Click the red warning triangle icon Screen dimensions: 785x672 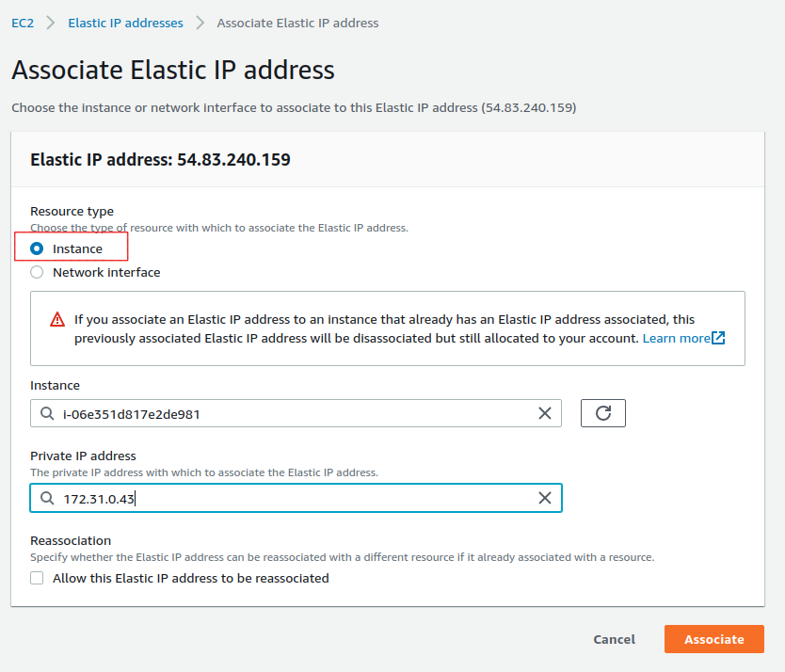click(56, 320)
